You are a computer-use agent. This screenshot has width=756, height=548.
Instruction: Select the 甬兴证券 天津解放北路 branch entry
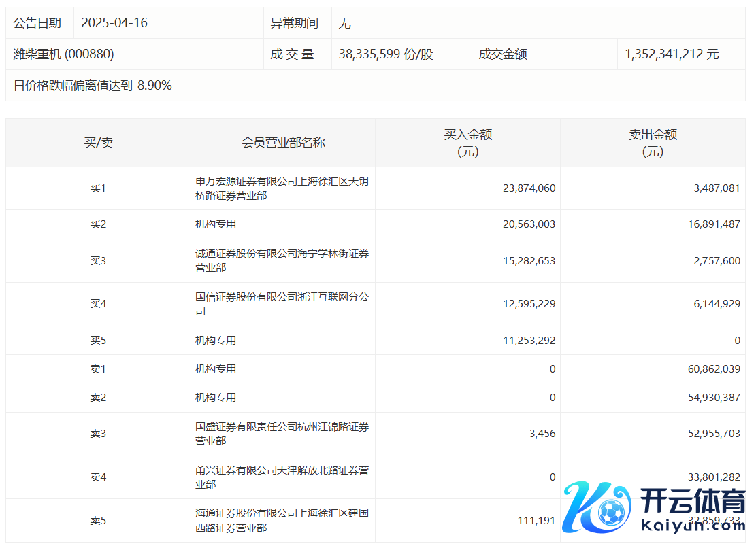point(282,477)
